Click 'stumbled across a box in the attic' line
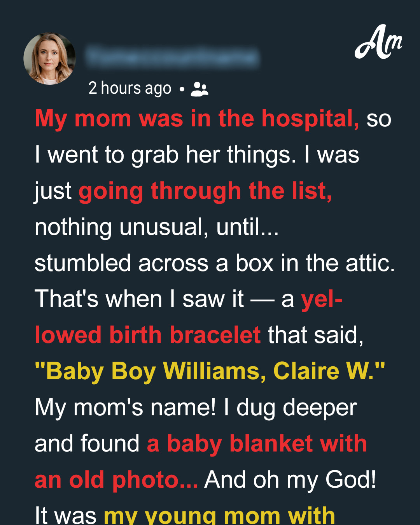The image size is (420, 525). 215,263
